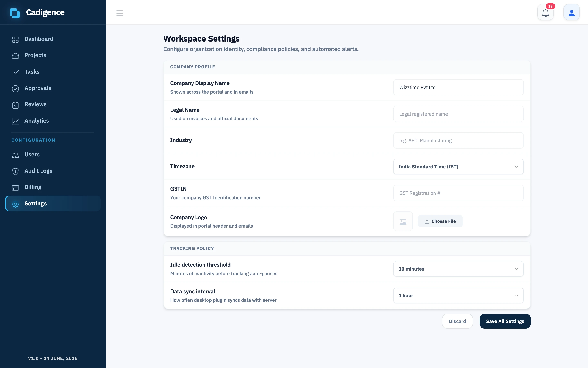Screen dimensions: 588x368
Task: Click the Cadigence logo icon
Action: 14,13
